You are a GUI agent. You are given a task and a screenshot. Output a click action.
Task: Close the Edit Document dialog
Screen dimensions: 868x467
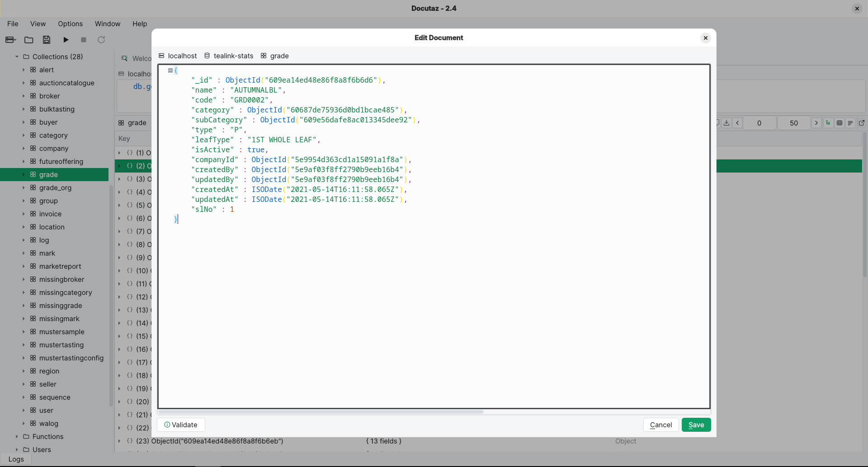tap(705, 38)
